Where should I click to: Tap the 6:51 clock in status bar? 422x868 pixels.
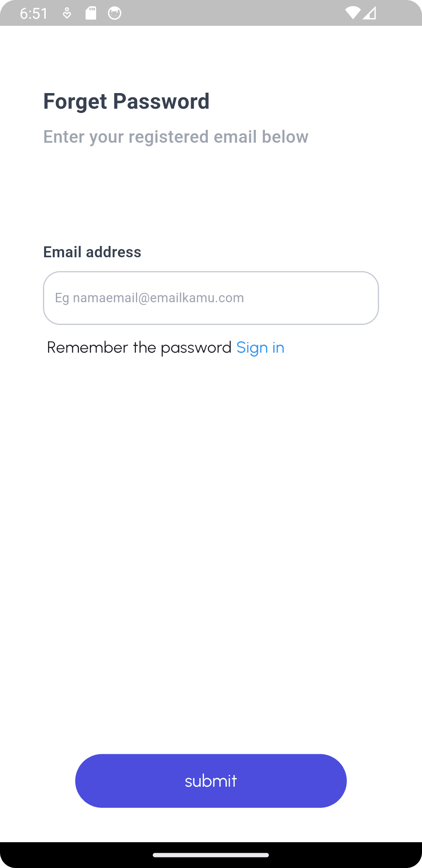tap(34, 14)
